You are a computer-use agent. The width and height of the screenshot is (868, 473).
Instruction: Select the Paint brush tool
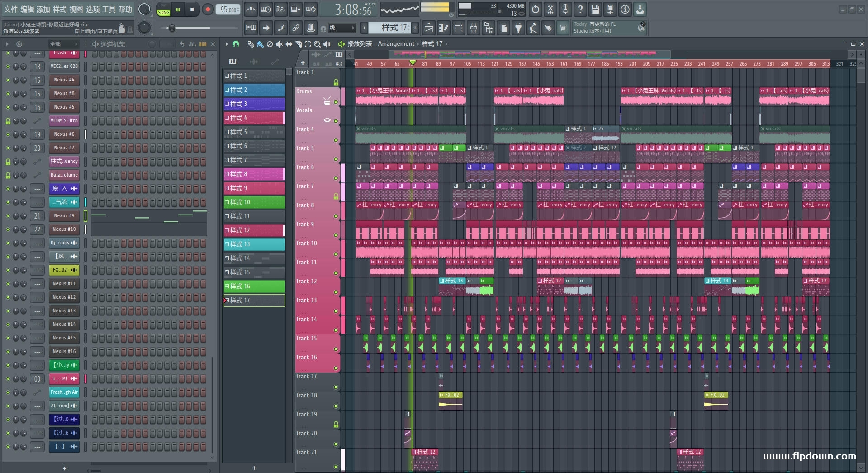tap(260, 44)
